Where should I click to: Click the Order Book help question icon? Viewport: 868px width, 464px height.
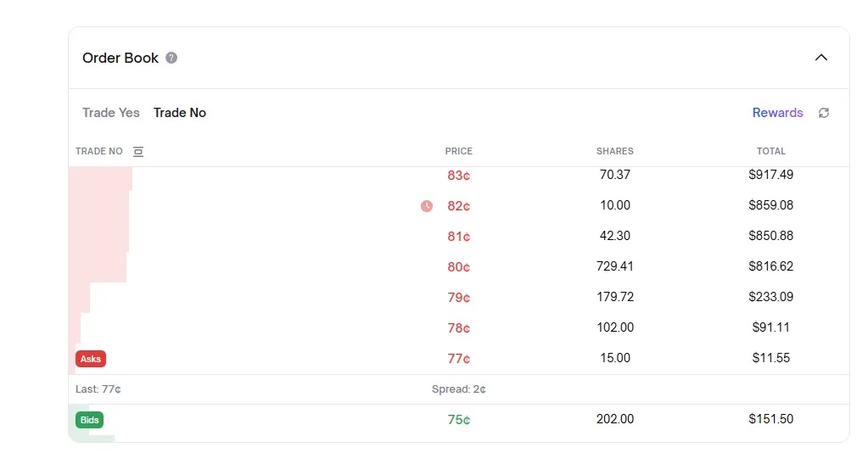pos(171,58)
